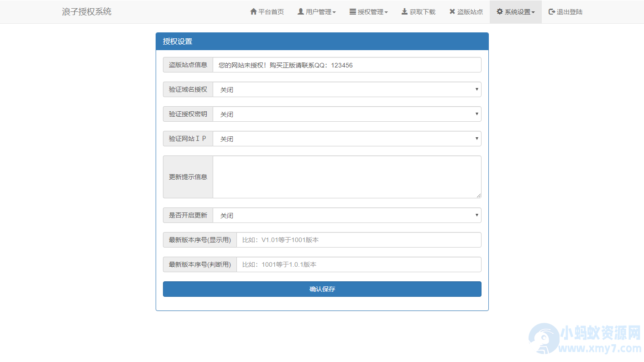Click the logout icon beside 退出登陆
Screen dimensions: 644x362
coord(552,11)
